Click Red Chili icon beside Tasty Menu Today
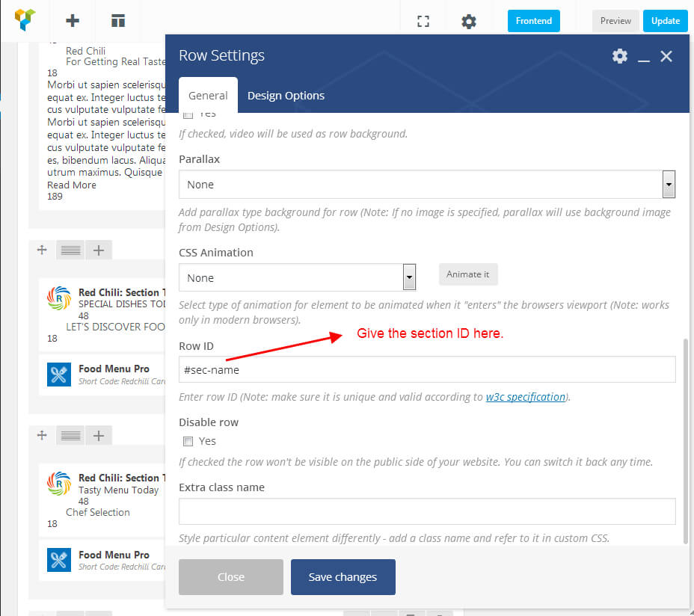The height and width of the screenshot is (616, 694). pyautogui.click(x=59, y=484)
